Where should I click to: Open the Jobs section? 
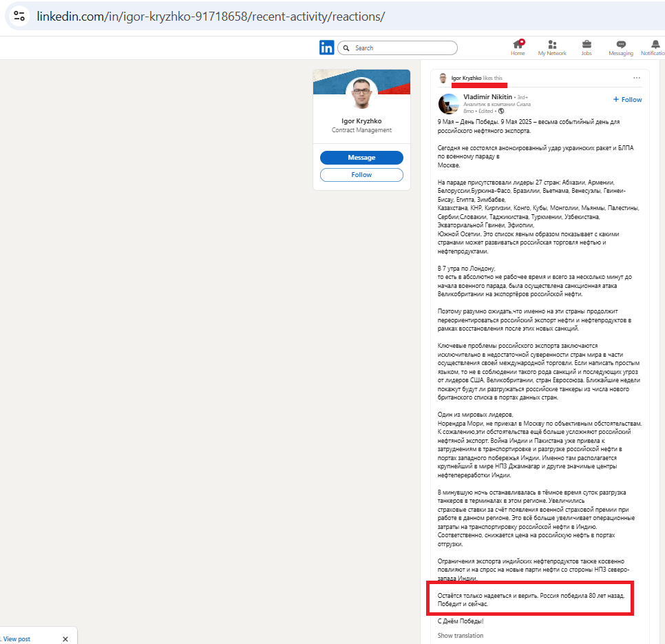click(x=587, y=48)
